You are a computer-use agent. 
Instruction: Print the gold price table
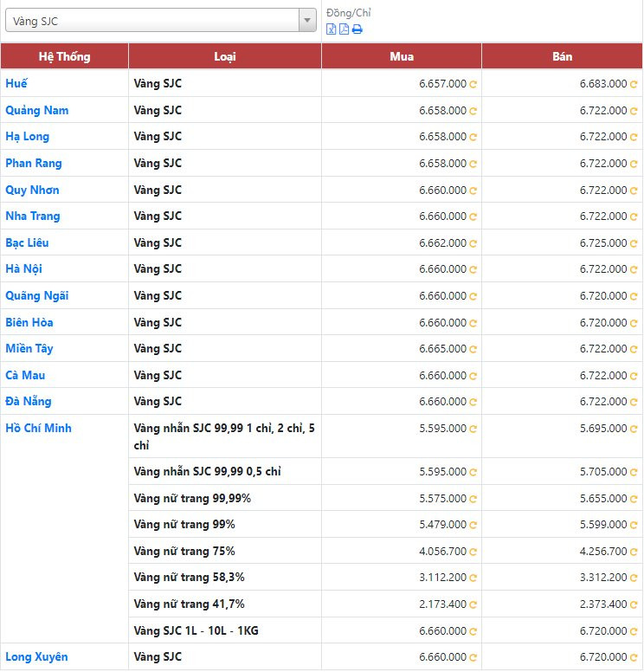click(357, 29)
